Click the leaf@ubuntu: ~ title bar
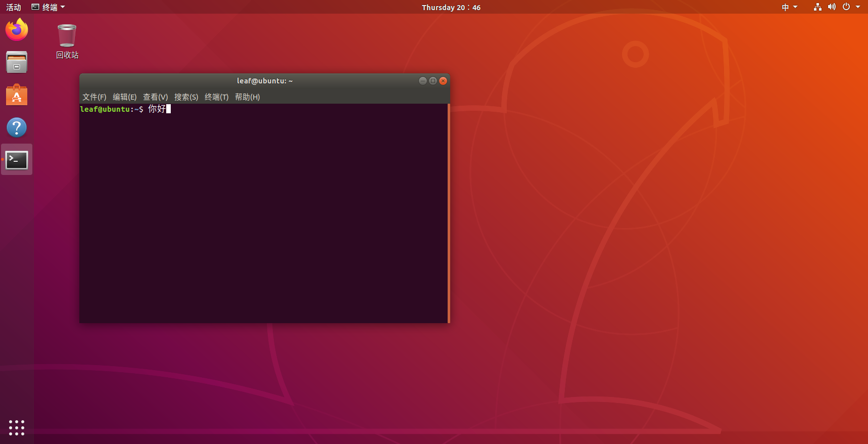Image resolution: width=868 pixels, height=444 pixels. (265, 81)
